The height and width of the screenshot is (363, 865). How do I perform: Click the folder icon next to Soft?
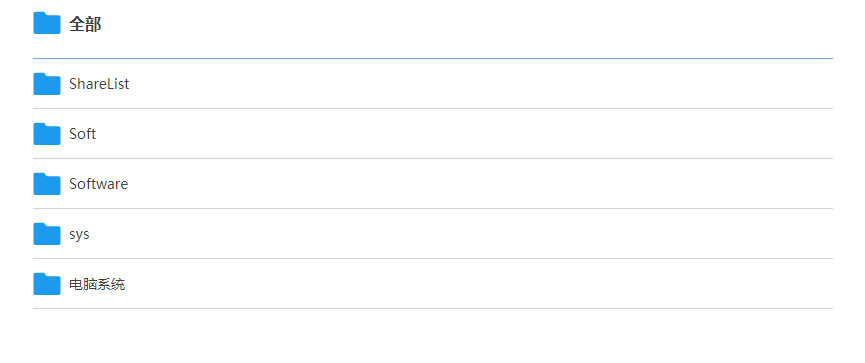click(x=47, y=134)
